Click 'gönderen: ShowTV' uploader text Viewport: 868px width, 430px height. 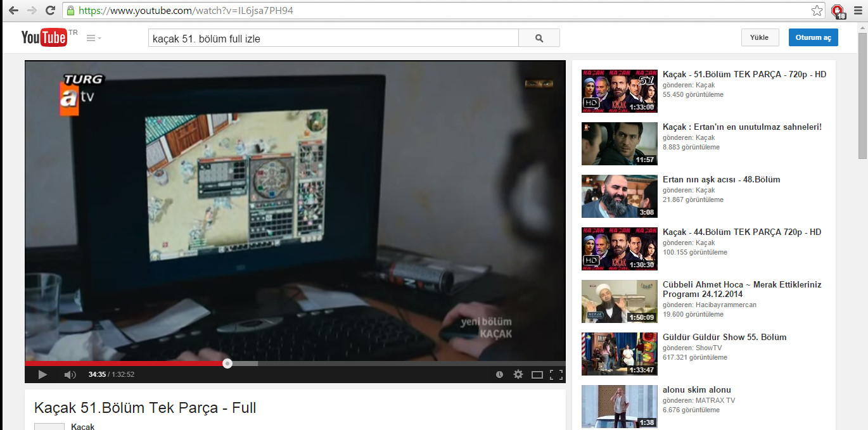[693, 348]
